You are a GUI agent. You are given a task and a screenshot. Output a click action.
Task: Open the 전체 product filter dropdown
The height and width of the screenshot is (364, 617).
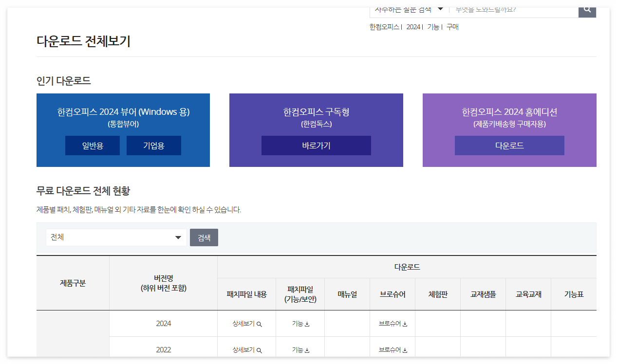coord(115,237)
